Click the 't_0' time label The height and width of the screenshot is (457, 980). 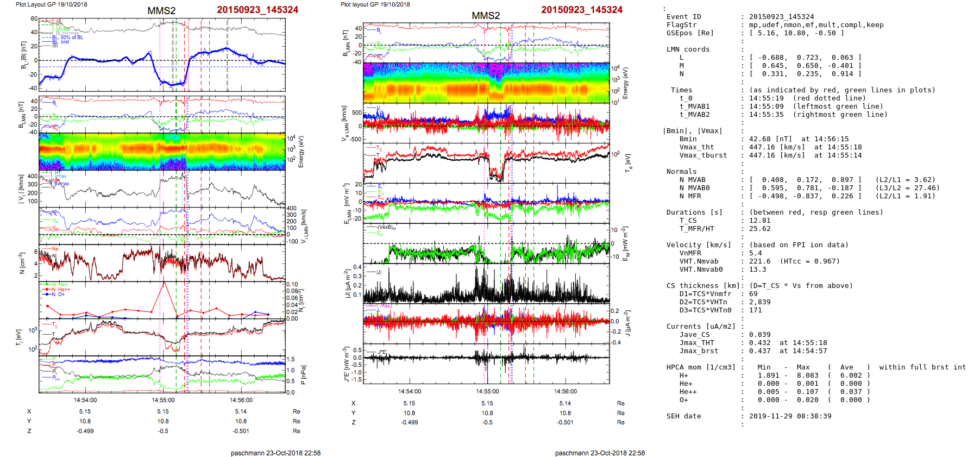click(686, 98)
